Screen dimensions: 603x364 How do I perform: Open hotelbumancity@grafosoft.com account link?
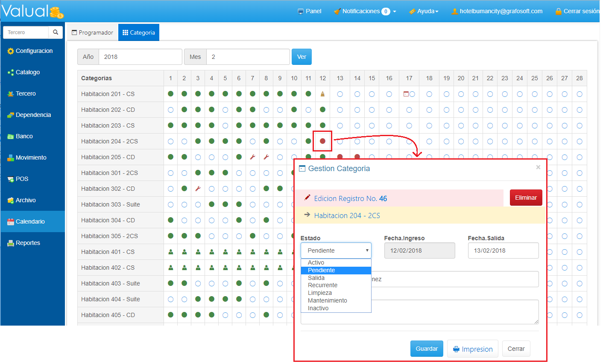(497, 11)
